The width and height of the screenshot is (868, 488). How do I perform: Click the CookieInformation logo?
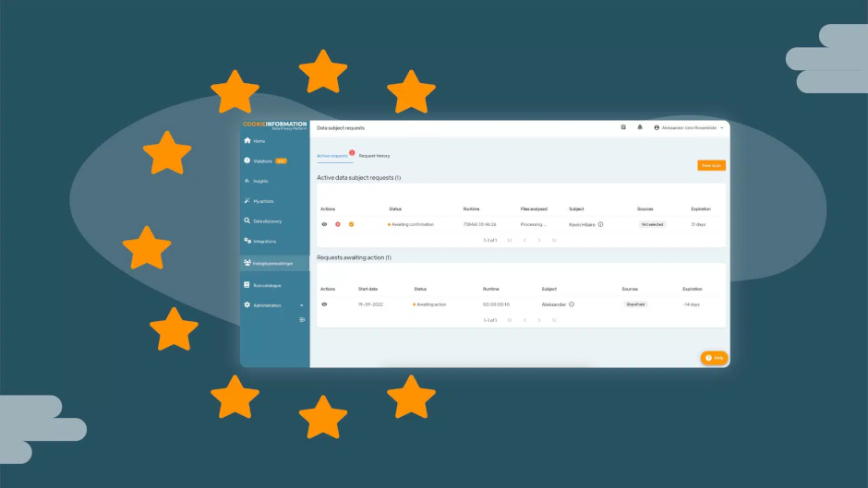[x=274, y=125]
